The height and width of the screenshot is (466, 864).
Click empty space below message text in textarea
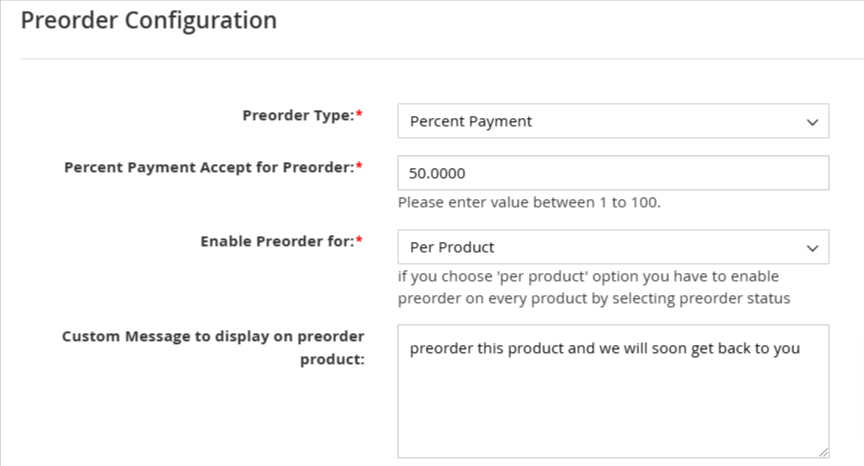[x=612, y=415]
